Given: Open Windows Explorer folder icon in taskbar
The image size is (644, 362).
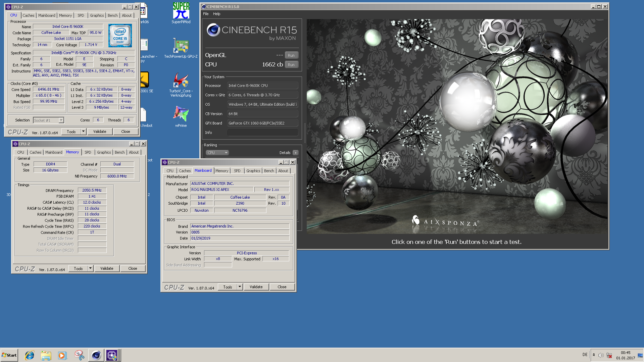Looking at the screenshot, I should coord(46,355).
